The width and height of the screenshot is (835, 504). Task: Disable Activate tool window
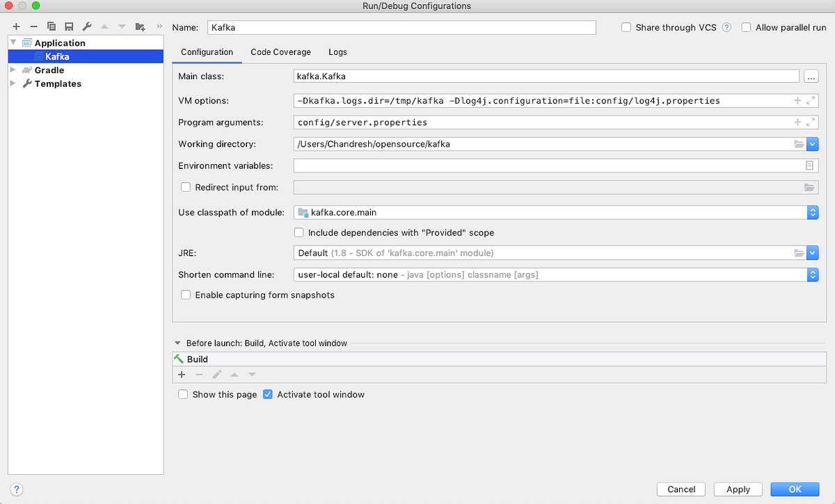(268, 394)
